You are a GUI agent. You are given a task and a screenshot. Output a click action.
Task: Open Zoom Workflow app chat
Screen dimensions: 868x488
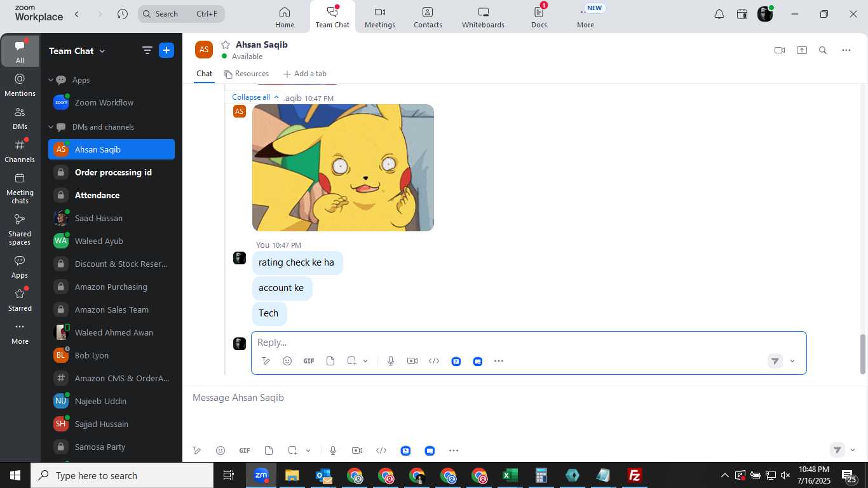[111, 102]
